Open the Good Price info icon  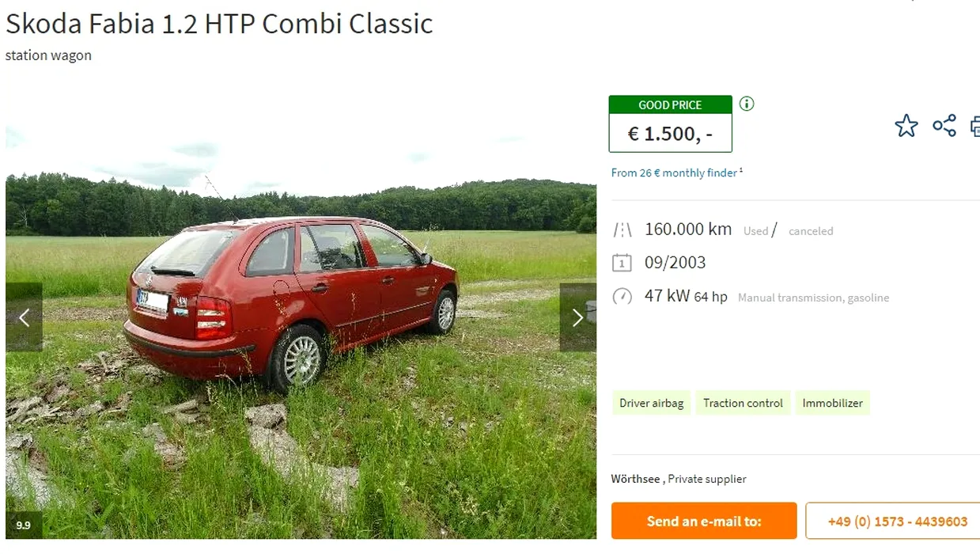(747, 104)
